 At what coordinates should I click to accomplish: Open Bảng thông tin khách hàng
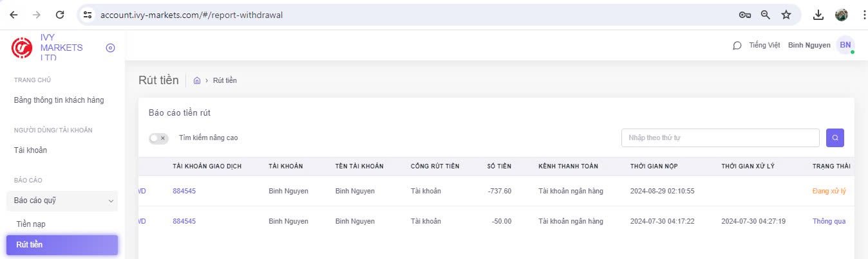(x=59, y=100)
